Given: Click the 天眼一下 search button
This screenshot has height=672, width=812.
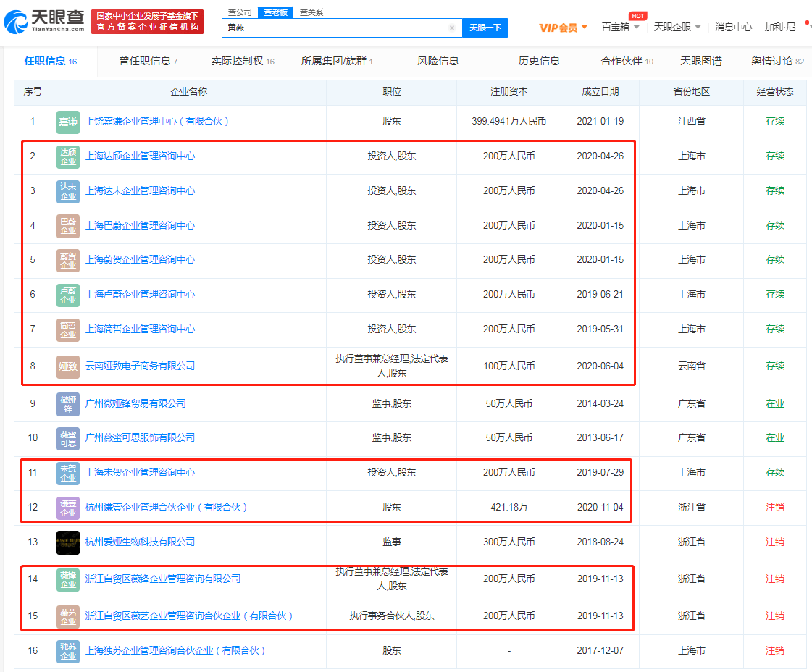Looking at the screenshot, I should point(485,28).
